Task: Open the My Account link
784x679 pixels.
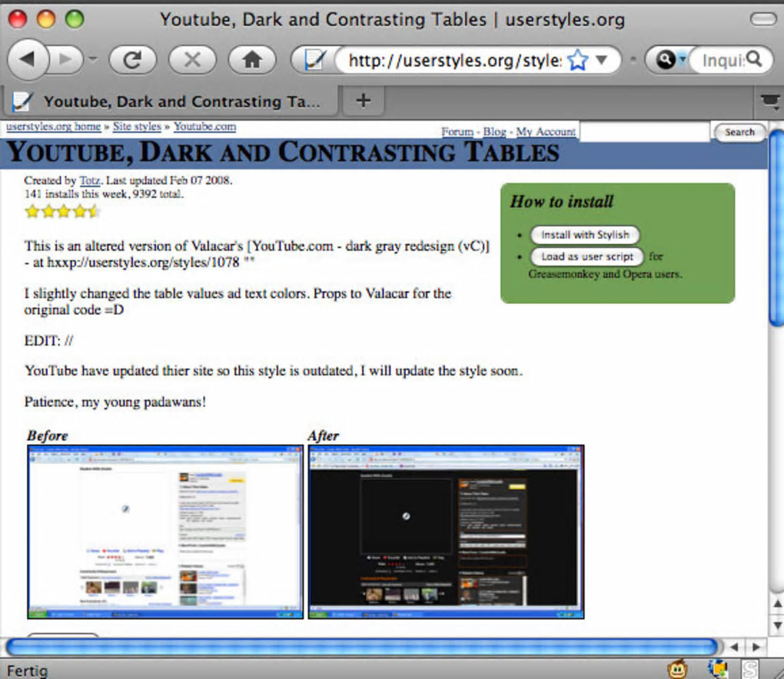Action: click(546, 131)
